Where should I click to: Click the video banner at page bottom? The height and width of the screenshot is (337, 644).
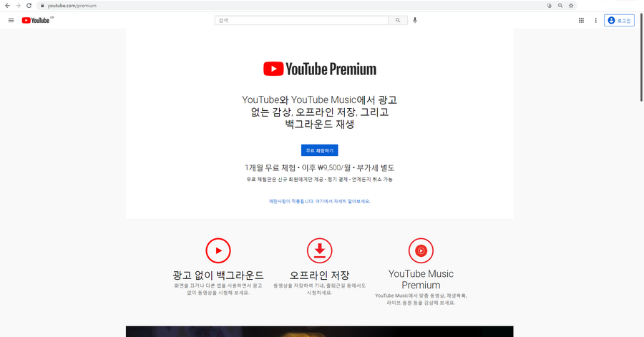point(320,332)
